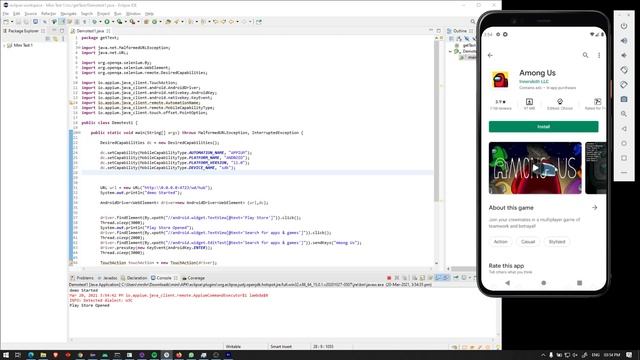Image resolution: width=640 pixels, height=360 pixels.
Task: Click the editor vertical scrollbar
Action: point(436,121)
